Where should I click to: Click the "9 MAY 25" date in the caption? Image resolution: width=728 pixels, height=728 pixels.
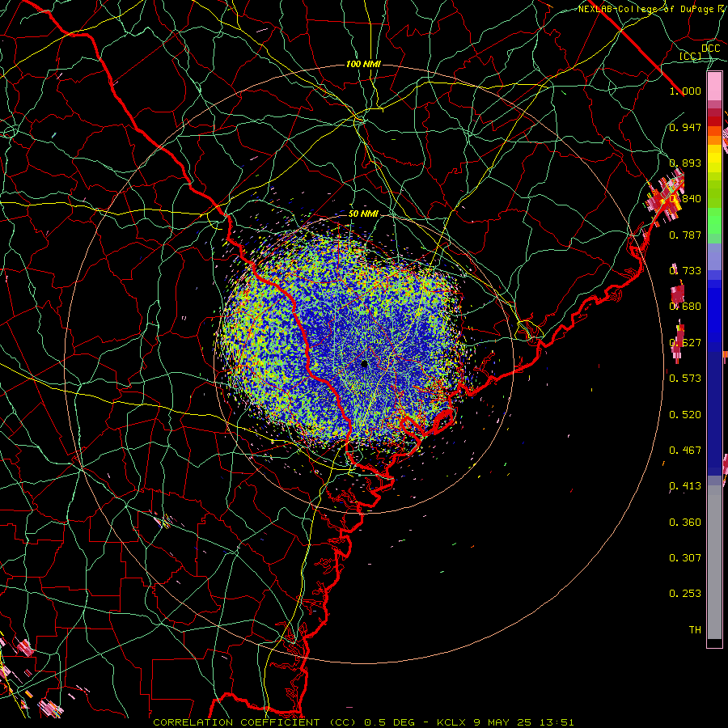tap(502, 722)
